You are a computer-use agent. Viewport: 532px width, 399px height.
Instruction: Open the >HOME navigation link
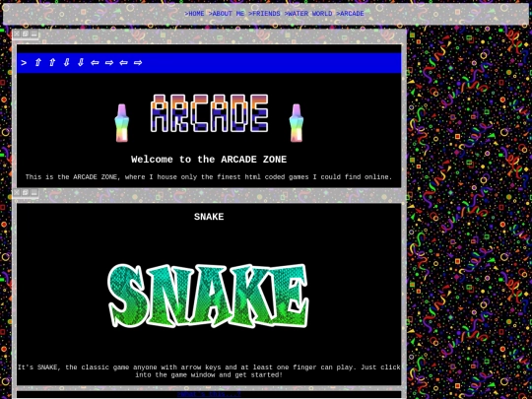point(194,14)
